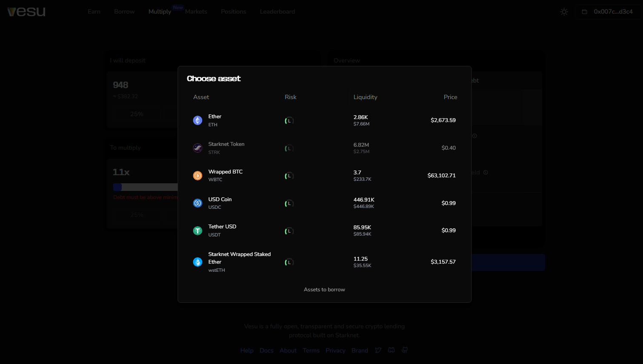Click the risk badge in Tether USD row
Screen dimensions: 643x364
(x=289, y=231)
